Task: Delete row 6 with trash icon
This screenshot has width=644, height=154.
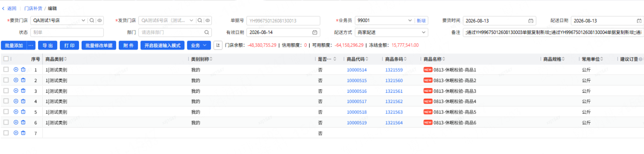Action: pyautogui.click(x=23, y=122)
